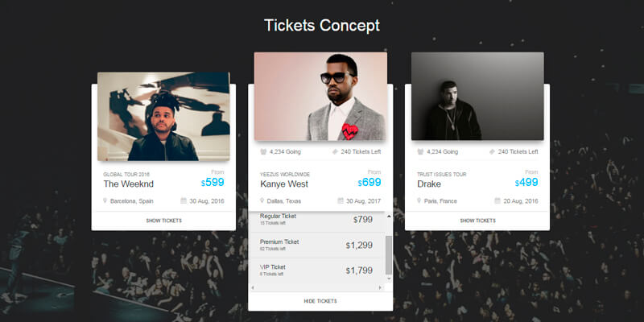Open The Weeknd concert photo thumbnail

point(163,117)
